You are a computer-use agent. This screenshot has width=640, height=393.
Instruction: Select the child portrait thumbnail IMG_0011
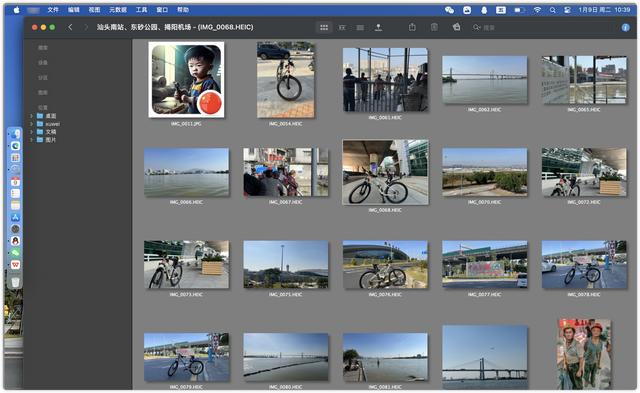[x=186, y=80]
